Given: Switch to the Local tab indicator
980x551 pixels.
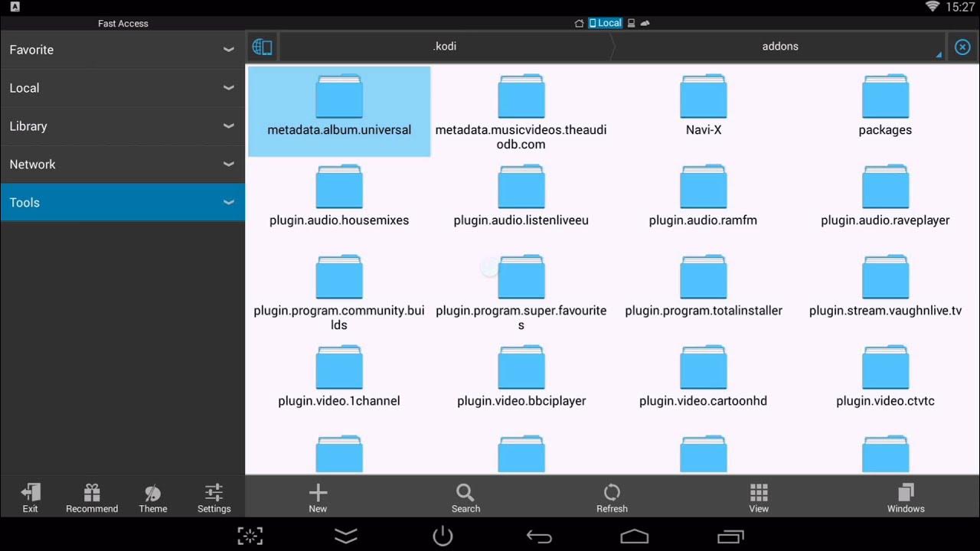Looking at the screenshot, I should click(x=606, y=23).
